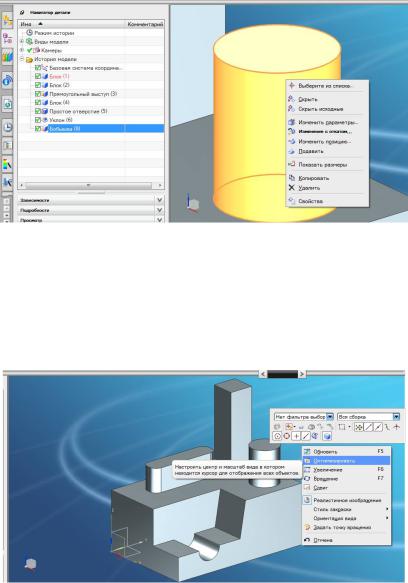Click Отмена in the view menu

[347, 540]
